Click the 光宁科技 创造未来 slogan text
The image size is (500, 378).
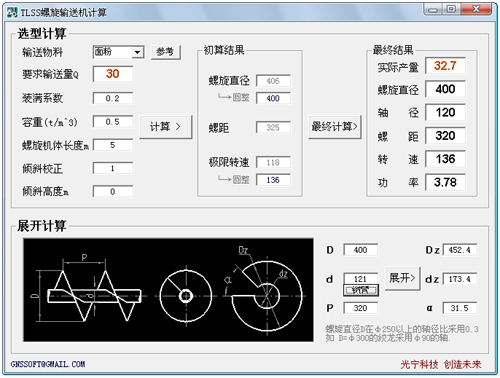(x=441, y=364)
